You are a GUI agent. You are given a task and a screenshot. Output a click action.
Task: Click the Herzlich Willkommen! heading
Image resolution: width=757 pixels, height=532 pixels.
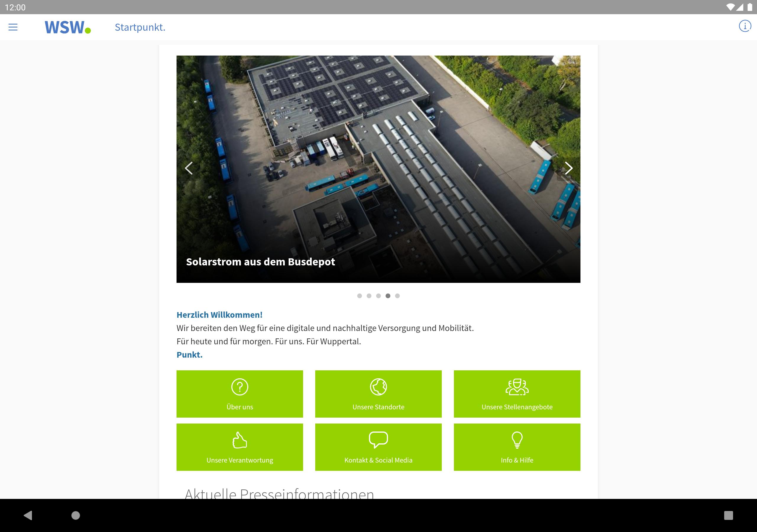(220, 315)
